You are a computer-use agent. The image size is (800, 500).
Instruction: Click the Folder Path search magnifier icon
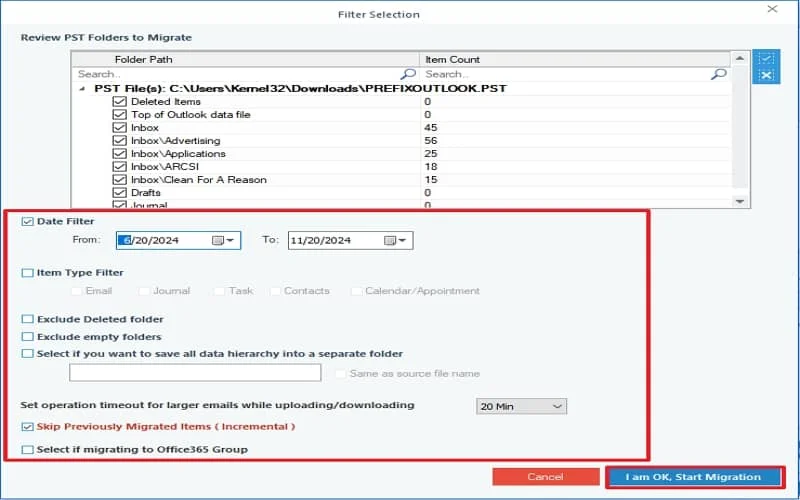408,74
